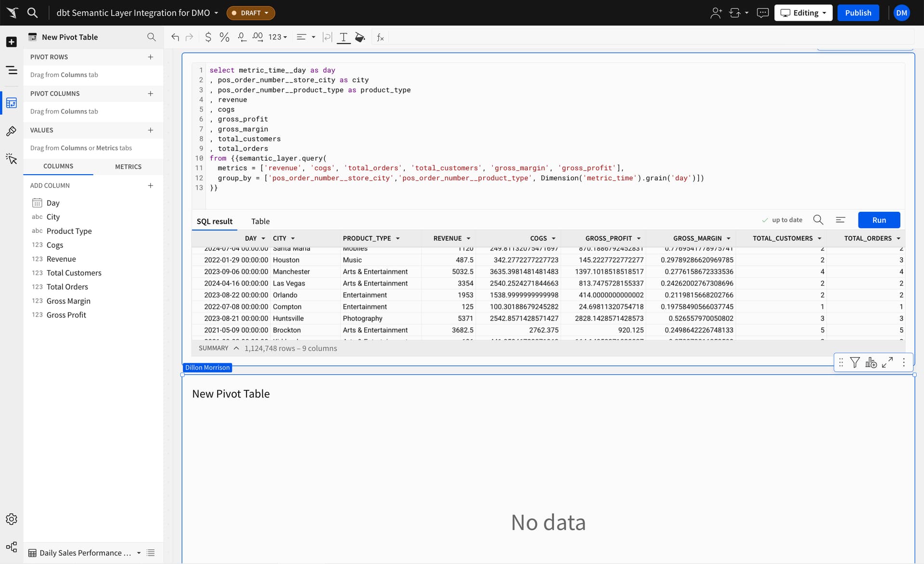924x564 pixels.
Task: Open the 123 number format dropdown
Action: point(277,37)
